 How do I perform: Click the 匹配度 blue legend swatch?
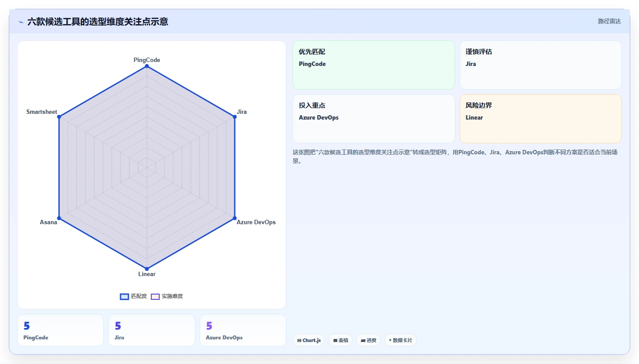pyautogui.click(x=124, y=296)
